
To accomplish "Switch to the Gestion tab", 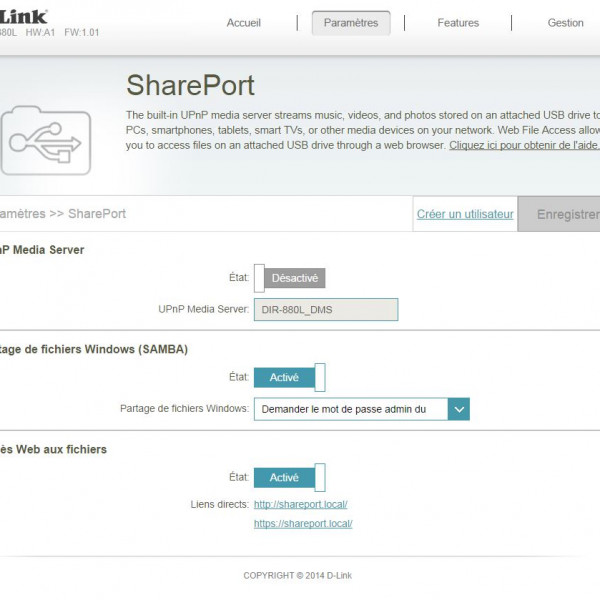I will tap(565, 23).
